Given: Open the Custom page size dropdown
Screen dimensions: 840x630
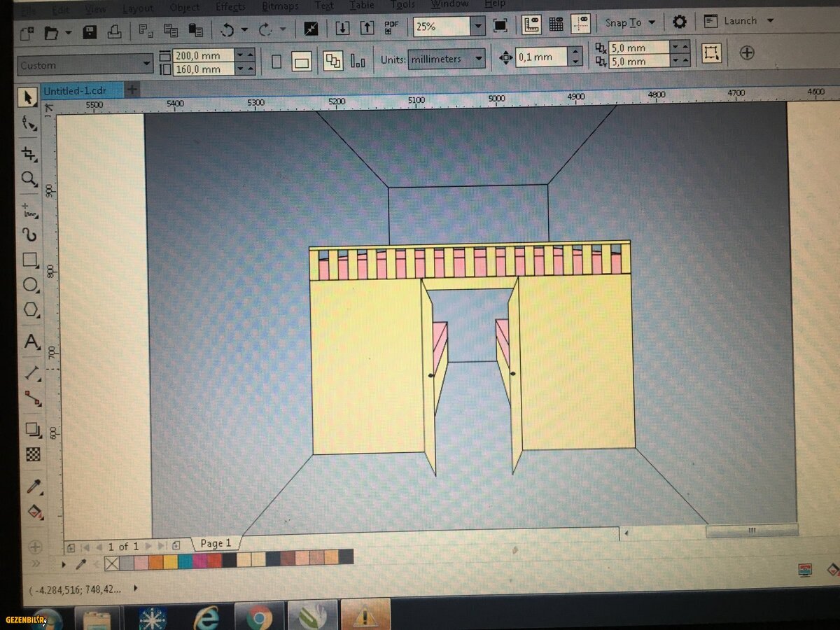Looking at the screenshot, I should [146, 64].
